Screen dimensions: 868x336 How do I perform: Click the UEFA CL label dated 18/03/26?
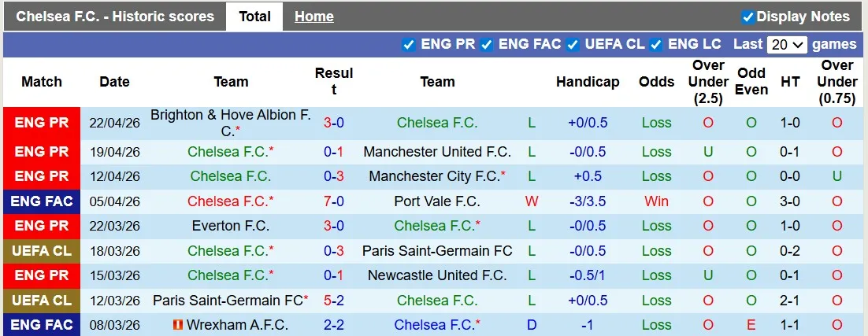click(x=42, y=251)
